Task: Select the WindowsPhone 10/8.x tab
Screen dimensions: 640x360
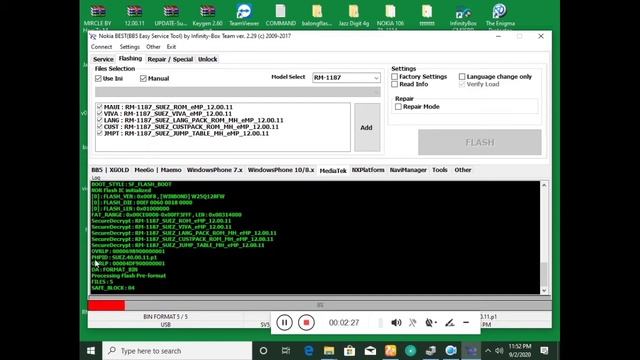Action: point(281,170)
